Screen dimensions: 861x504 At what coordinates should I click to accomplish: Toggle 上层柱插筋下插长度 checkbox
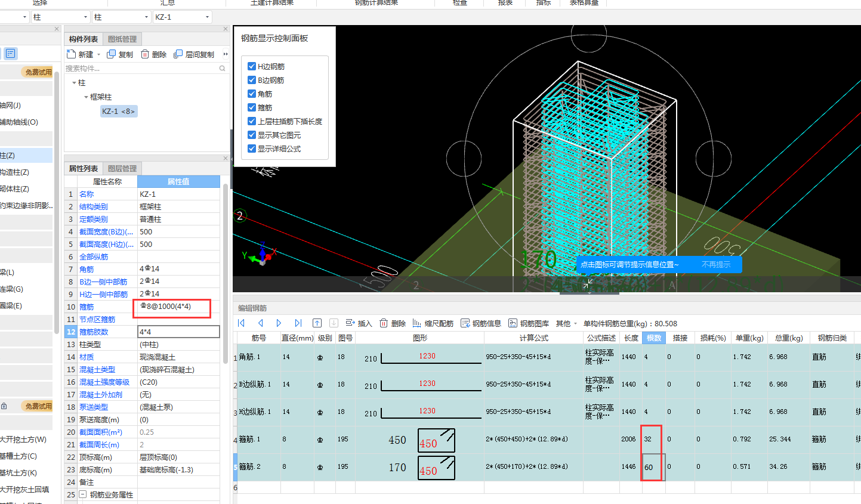tap(252, 121)
